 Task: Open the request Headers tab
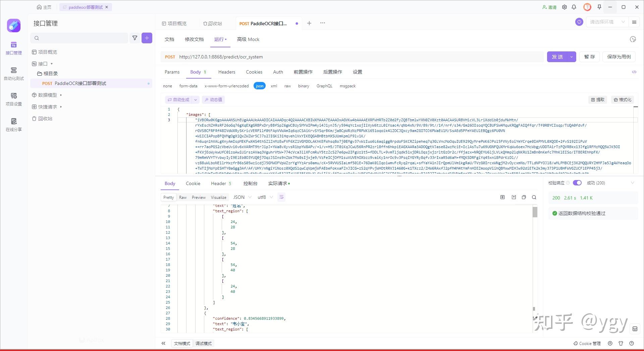(227, 72)
